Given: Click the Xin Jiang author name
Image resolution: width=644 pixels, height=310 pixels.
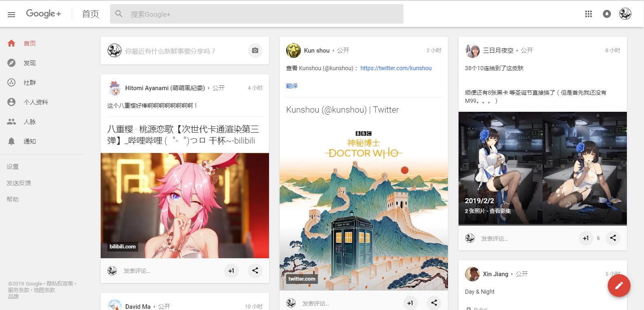Looking at the screenshot, I should pyautogui.click(x=496, y=274).
